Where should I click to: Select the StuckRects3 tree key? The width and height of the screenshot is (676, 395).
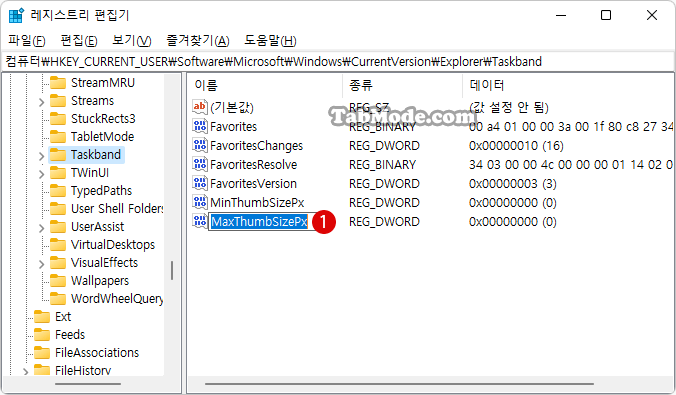(103, 119)
